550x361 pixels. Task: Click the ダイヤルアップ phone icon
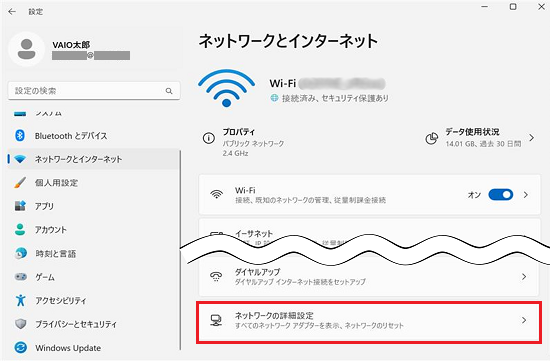[x=216, y=276]
